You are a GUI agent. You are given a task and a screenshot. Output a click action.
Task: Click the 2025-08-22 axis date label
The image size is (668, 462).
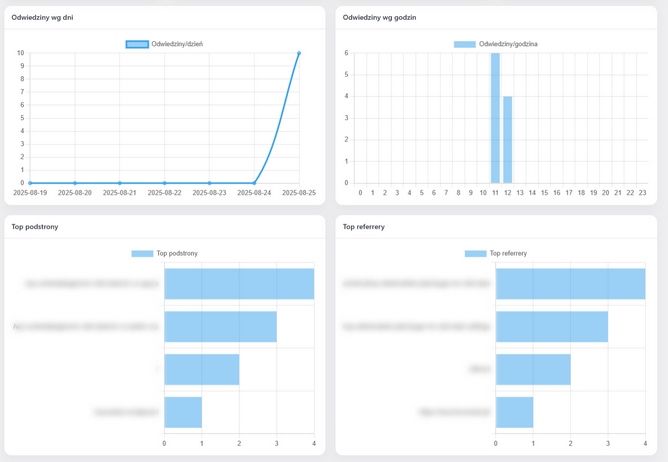(164, 193)
